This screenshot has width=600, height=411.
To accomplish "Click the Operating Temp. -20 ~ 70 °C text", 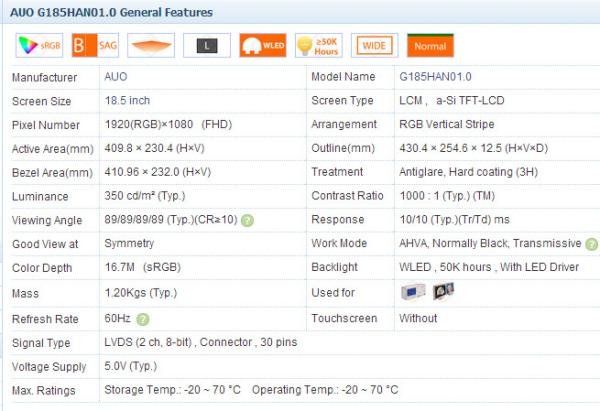I will pos(325,390).
